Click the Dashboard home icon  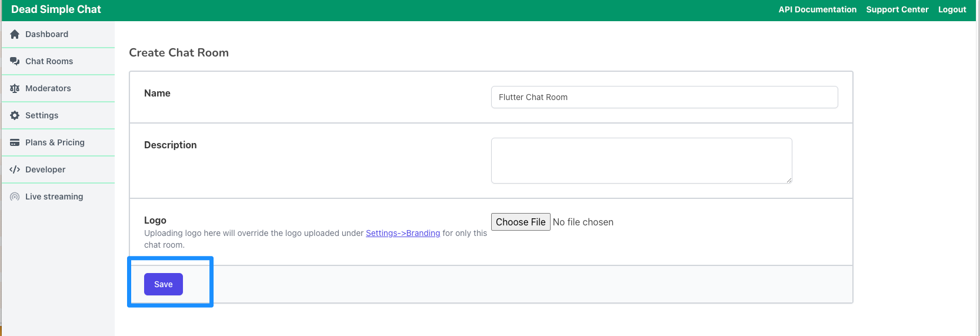click(15, 34)
